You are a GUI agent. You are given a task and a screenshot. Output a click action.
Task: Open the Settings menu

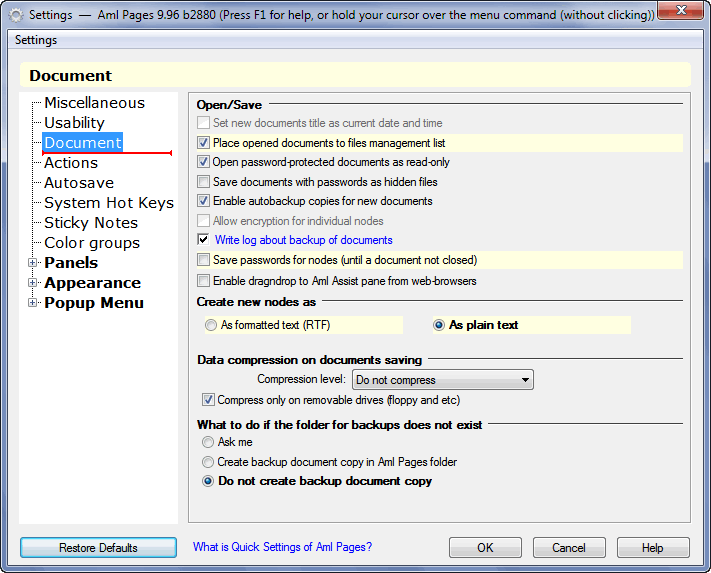pos(36,40)
